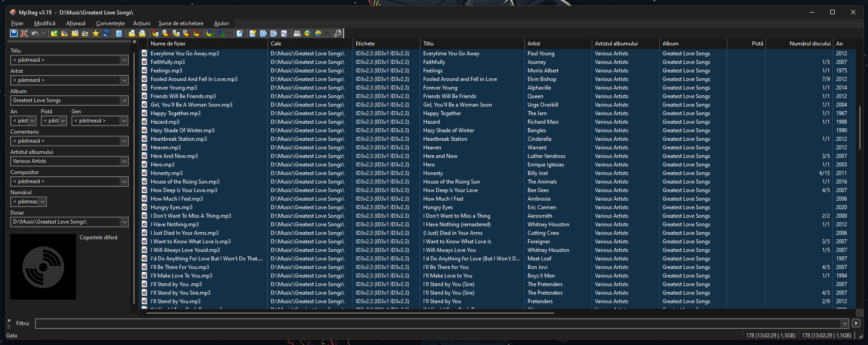868x345 pixels.
Task: Click the file list horizontal scrollbar
Action: point(350,313)
